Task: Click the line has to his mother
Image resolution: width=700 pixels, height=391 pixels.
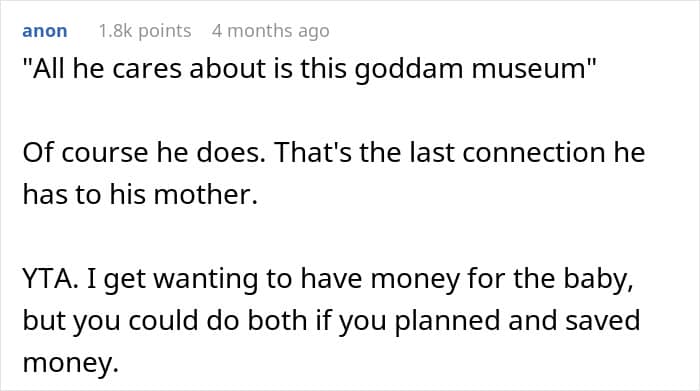Action: (140, 195)
